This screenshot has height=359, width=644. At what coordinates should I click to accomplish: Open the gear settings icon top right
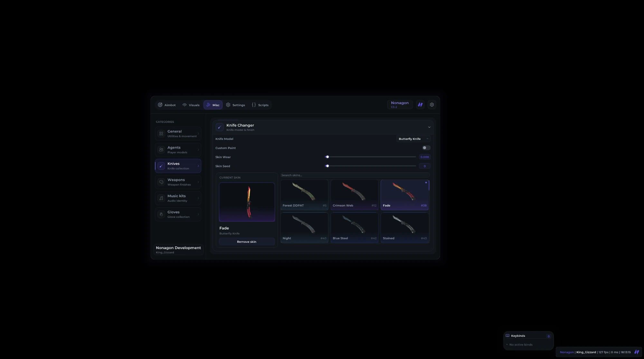tap(432, 105)
